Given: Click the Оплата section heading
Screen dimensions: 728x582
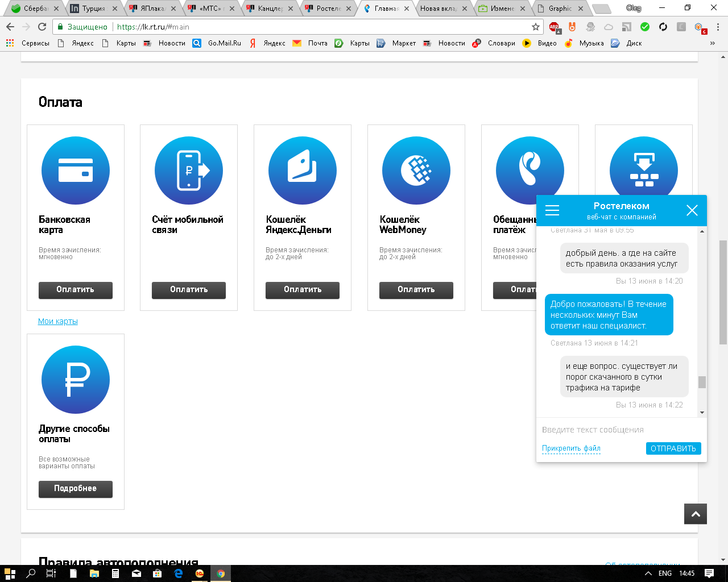Looking at the screenshot, I should click(x=60, y=102).
